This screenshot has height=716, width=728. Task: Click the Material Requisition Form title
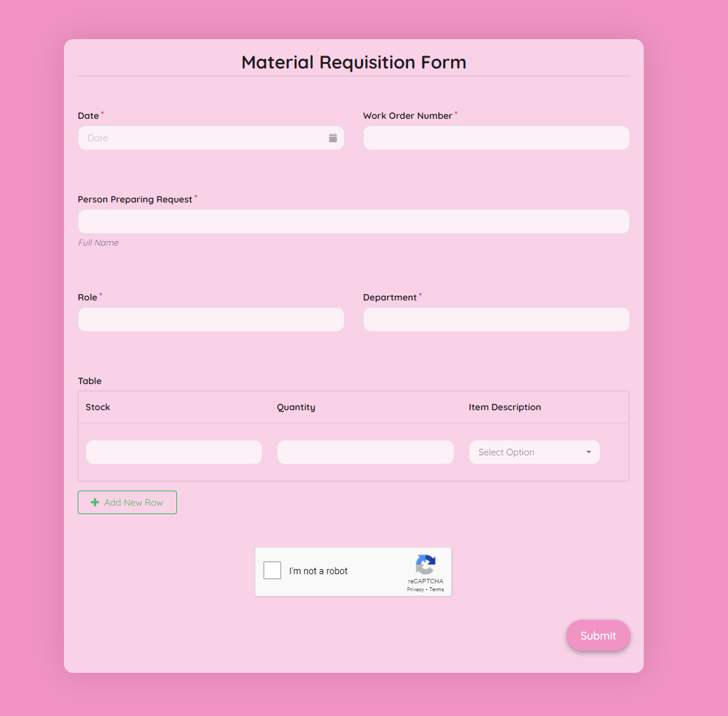354,62
